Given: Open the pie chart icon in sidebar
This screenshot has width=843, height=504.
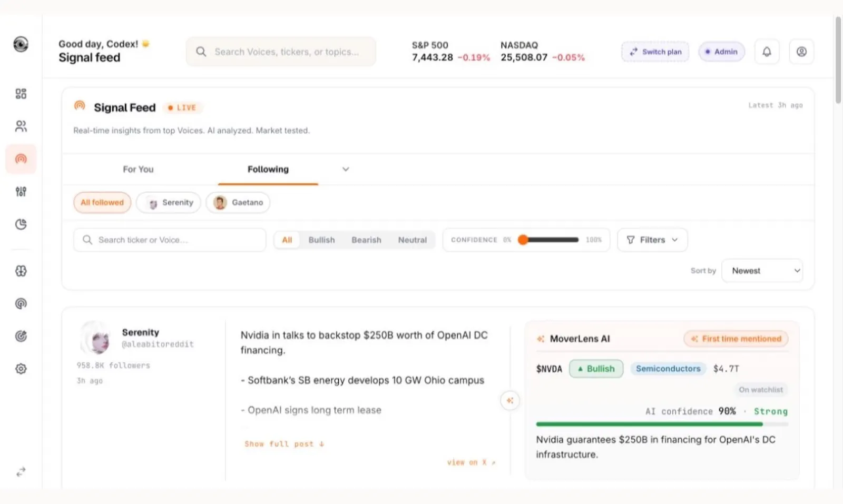Looking at the screenshot, I should point(21,224).
